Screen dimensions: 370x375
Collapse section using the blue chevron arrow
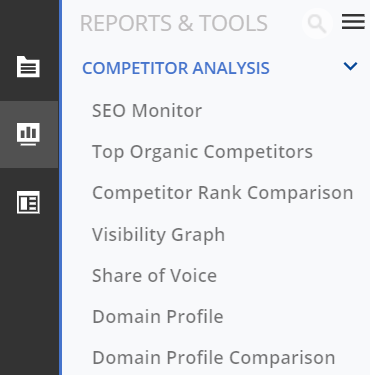click(350, 66)
